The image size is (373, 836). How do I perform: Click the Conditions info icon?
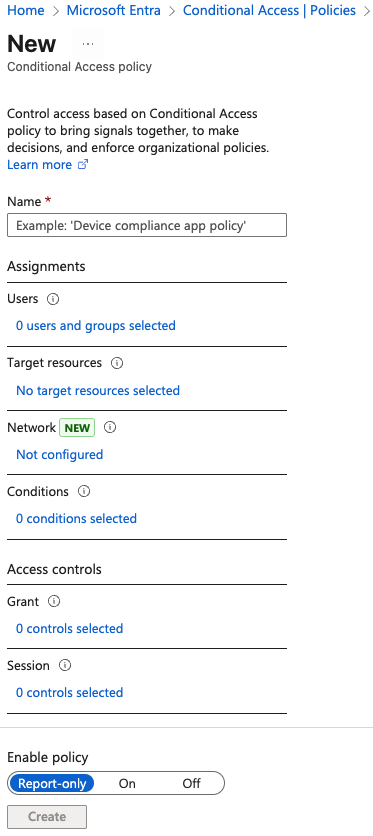tap(84, 491)
